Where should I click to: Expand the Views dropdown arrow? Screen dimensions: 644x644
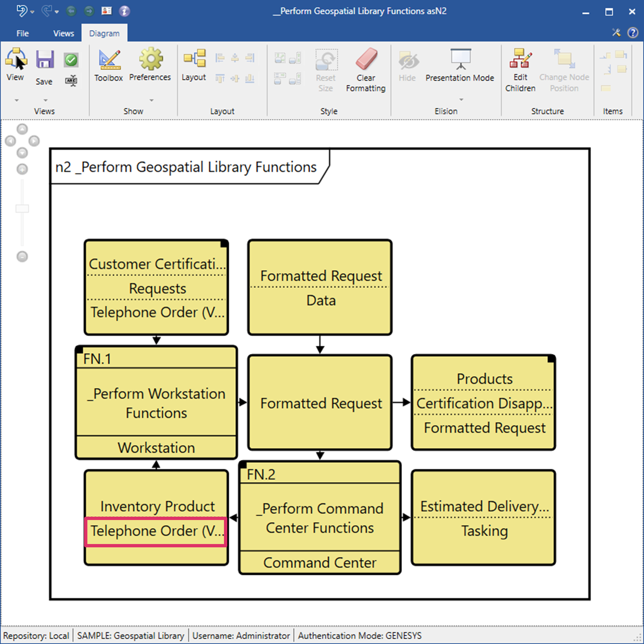point(16,100)
